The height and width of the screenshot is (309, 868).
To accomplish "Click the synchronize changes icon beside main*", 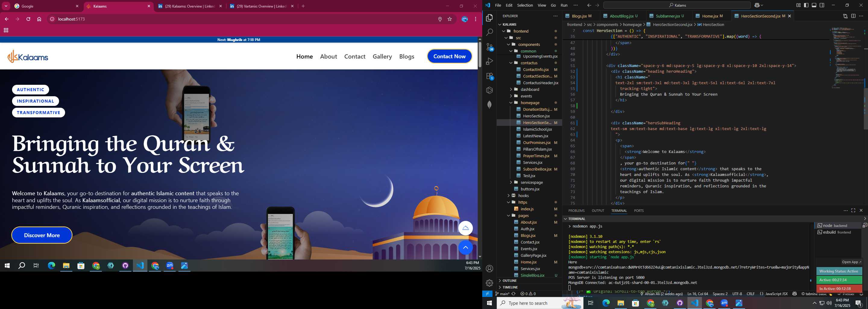I will coord(514,294).
